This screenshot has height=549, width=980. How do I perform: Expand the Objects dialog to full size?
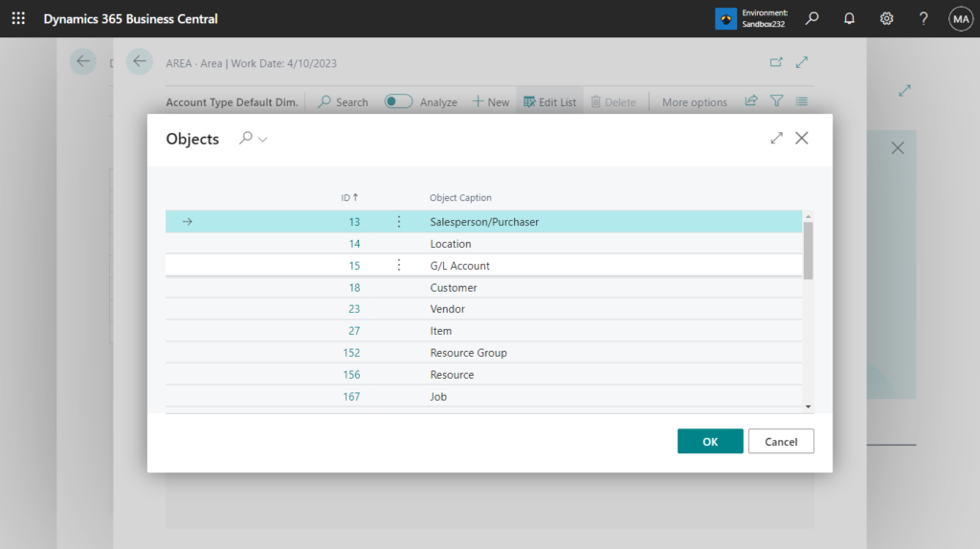click(x=776, y=138)
